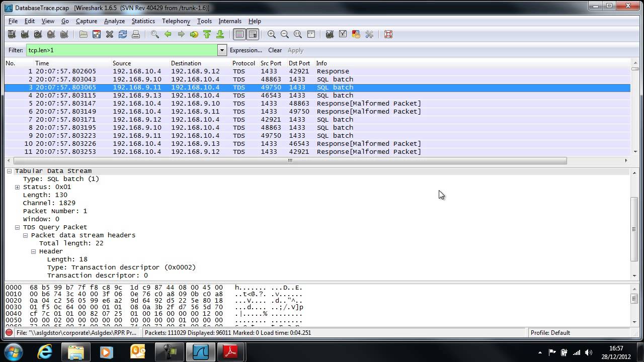The width and height of the screenshot is (644, 362).
Task: Select packet 7 SQL batch row
Action: click(x=317, y=120)
